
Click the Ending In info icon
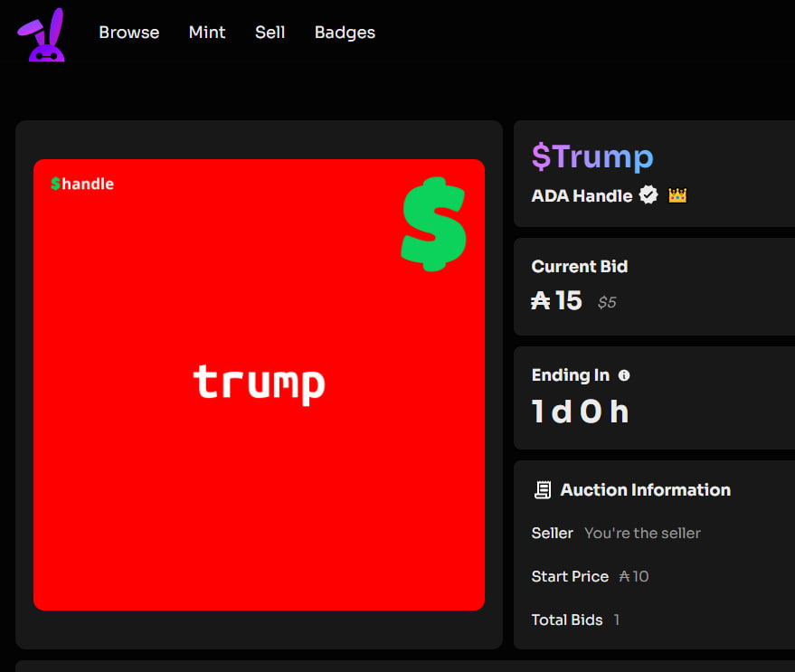[x=624, y=375]
